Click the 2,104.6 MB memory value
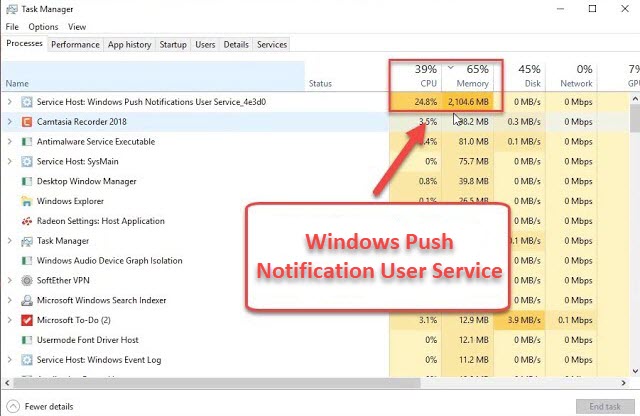The width and height of the screenshot is (640, 416). 468,102
